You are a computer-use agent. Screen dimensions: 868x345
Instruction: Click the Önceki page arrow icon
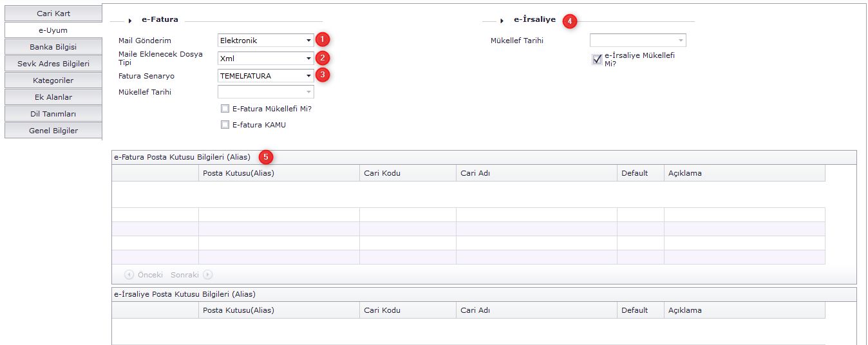(129, 274)
